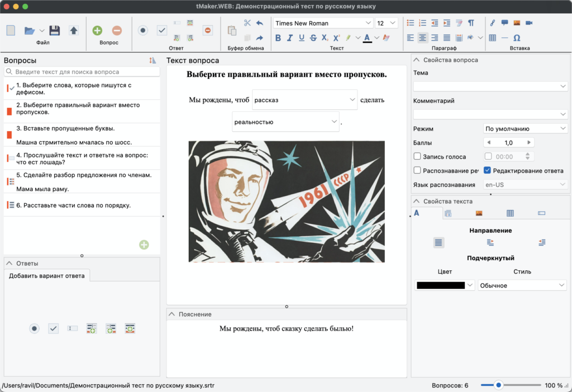The width and height of the screenshot is (572, 392).
Task: Insert a special symbol with the Omega icon
Action: pos(517,38)
